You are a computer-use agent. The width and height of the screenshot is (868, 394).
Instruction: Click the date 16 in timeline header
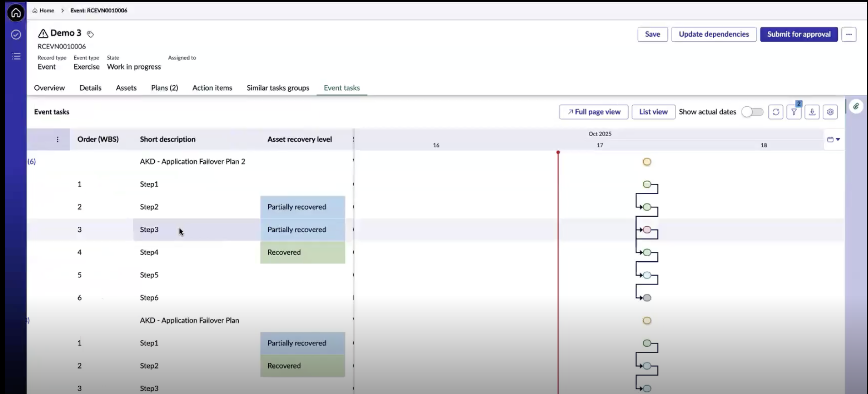436,145
